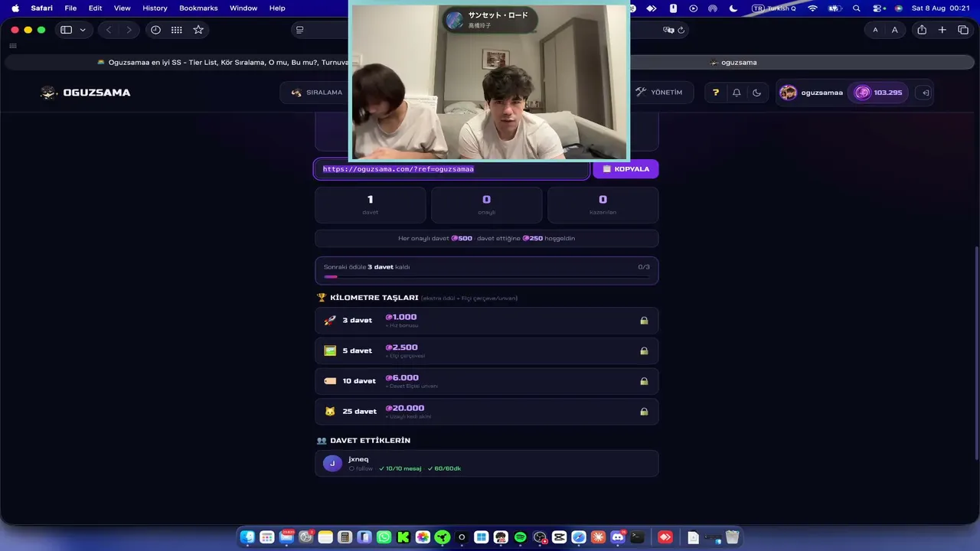Show browsing history clock icon
Viewport: 980px width, 551px height.
coord(155,30)
